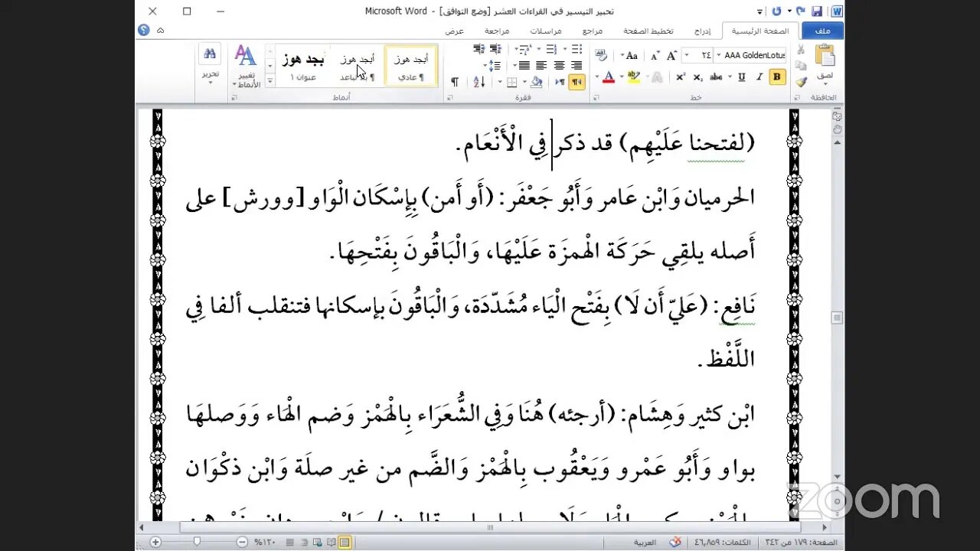Click the Increase Indent icon
The width and height of the screenshot is (980, 551).
click(x=479, y=49)
